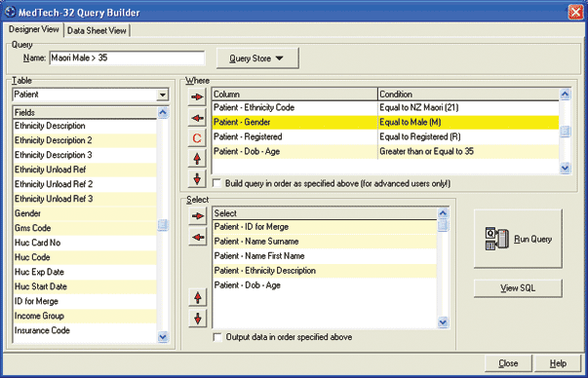
Task: Click the Close button at bottom
Action: (x=508, y=363)
